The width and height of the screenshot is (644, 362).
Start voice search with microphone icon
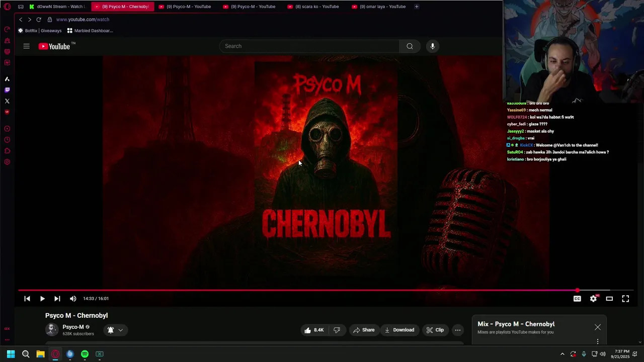pos(432,46)
